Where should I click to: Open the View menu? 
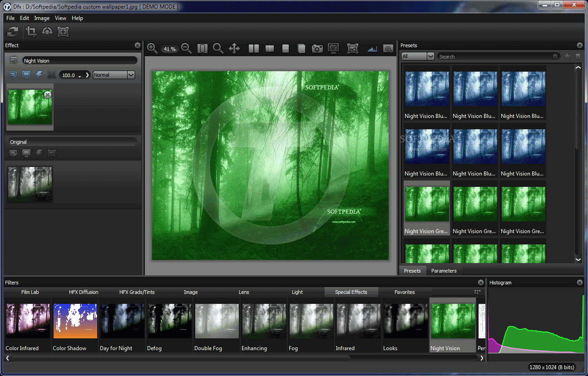[x=60, y=18]
